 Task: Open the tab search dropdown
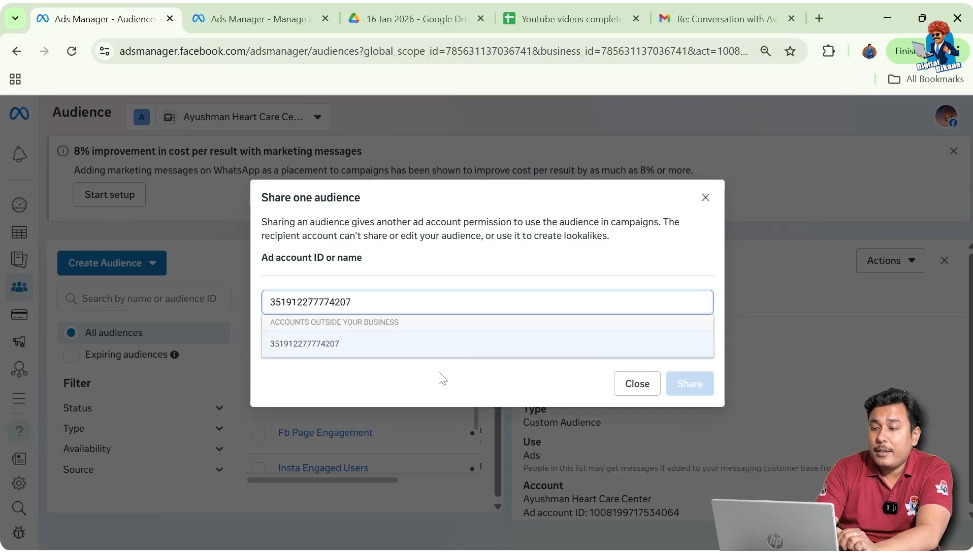pyautogui.click(x=15, y=19)
